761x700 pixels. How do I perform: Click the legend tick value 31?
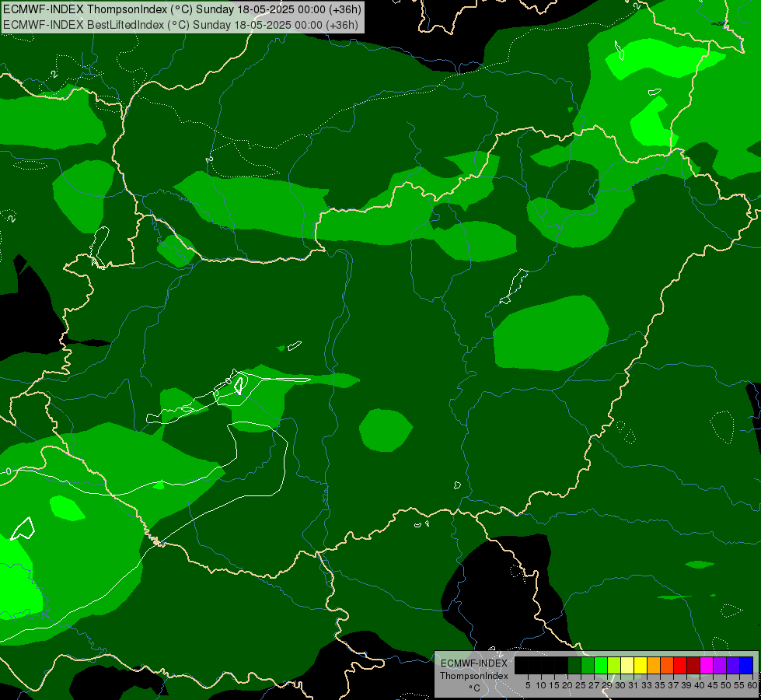coord(634,685)
